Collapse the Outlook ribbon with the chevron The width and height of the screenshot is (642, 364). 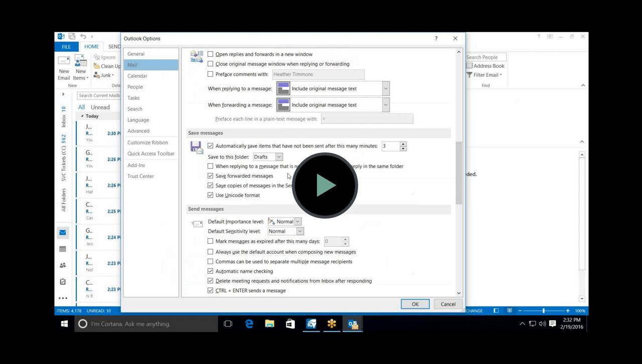tap(583, 85)
